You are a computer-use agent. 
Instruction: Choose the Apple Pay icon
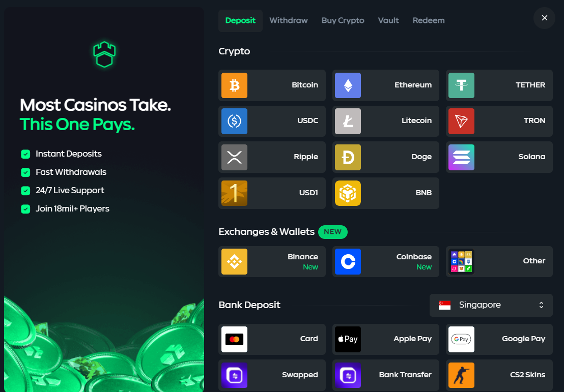click(x=348, y=339)
